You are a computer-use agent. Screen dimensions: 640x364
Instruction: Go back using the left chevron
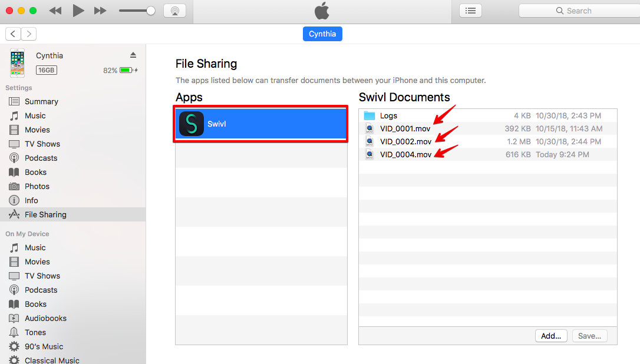(x=13, y=34)
